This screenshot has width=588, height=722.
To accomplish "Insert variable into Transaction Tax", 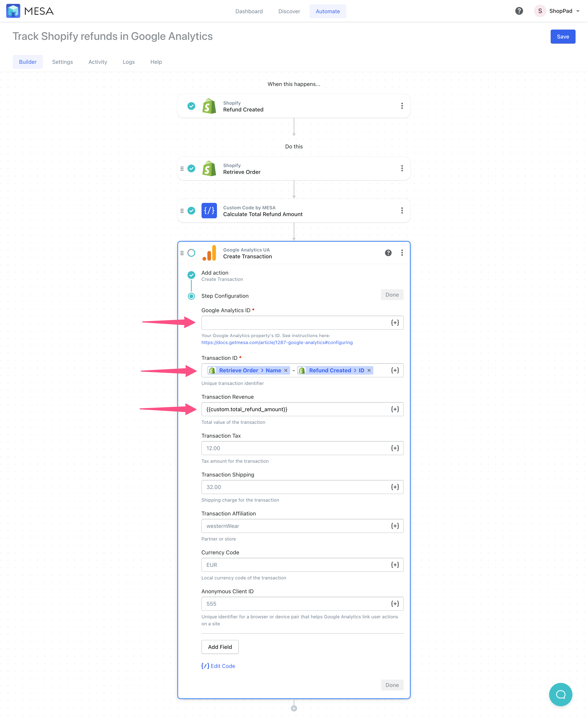I will (395, 448).
